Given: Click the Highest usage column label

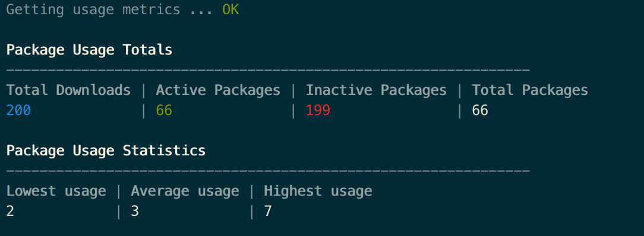Looking at the screenshot, I should pyautogui.click(x=318, y=191).
